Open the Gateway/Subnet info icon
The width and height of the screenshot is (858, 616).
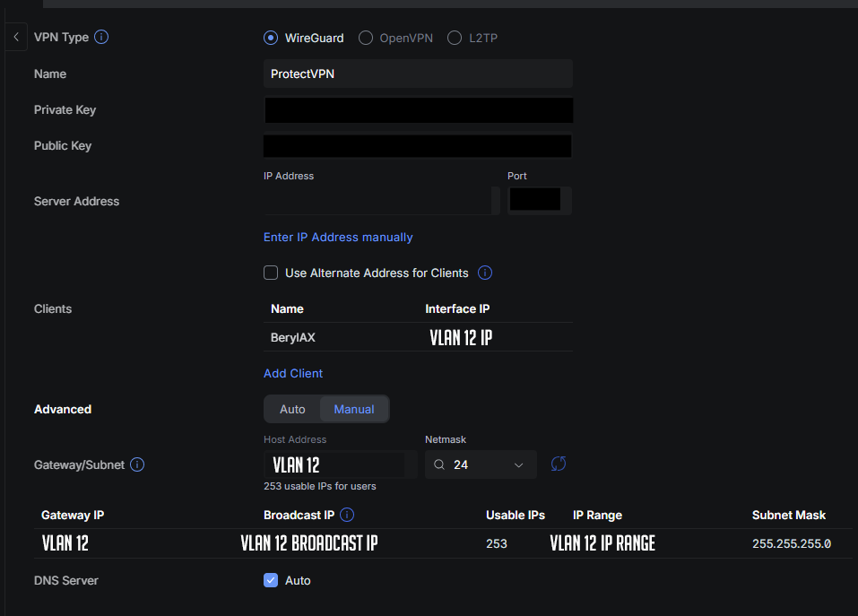click(x=137, y=464)
